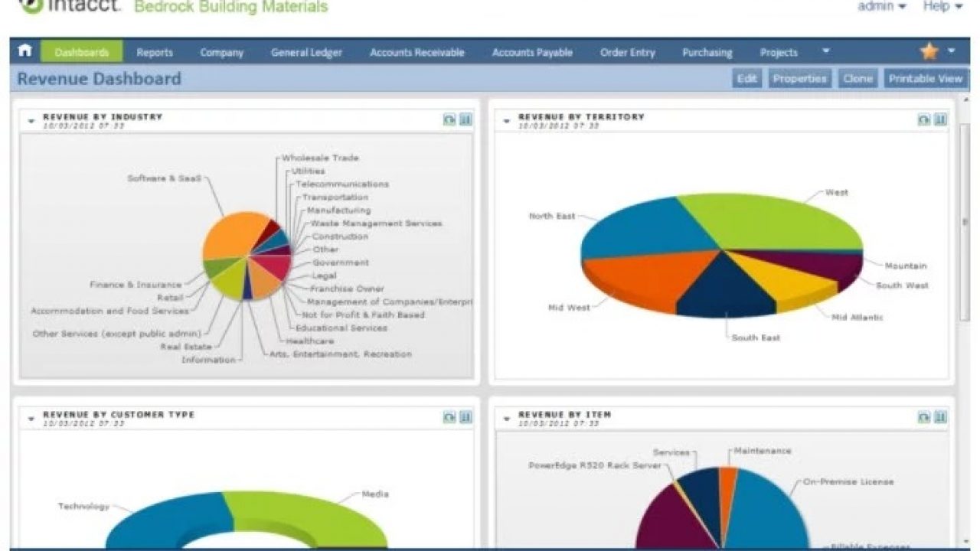
Task: Go to the Home icon in navigation bar
Action: click(x=25, y=51)
